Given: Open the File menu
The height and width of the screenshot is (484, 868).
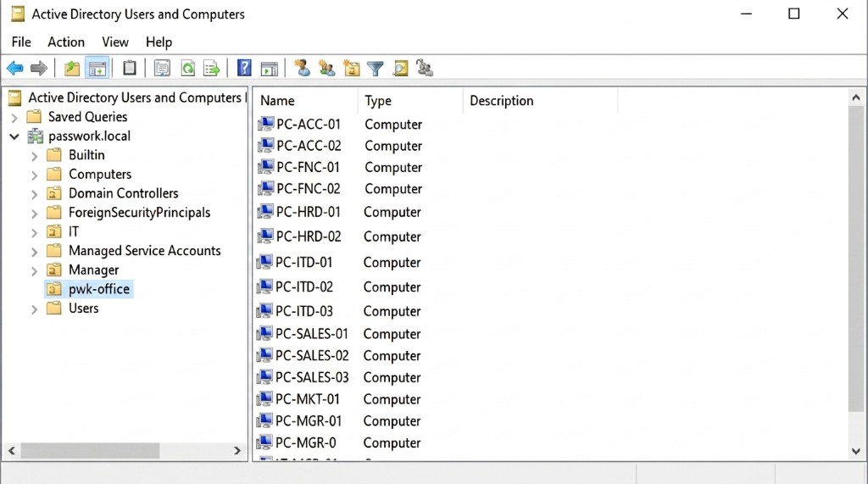Looking at the screenshot, I should pyautogui.click(x=21, y=42).
